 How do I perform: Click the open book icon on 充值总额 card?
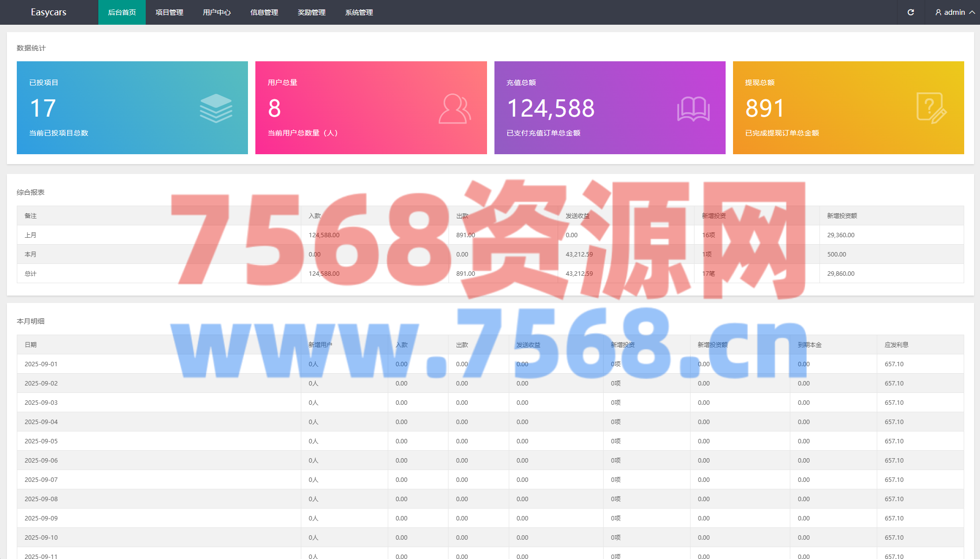(693, 109)
